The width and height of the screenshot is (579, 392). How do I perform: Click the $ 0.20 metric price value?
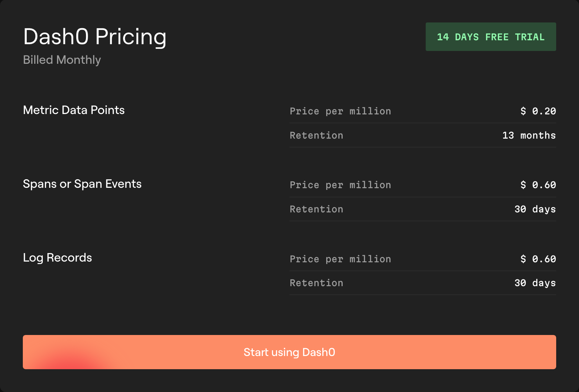pos(538,111)
